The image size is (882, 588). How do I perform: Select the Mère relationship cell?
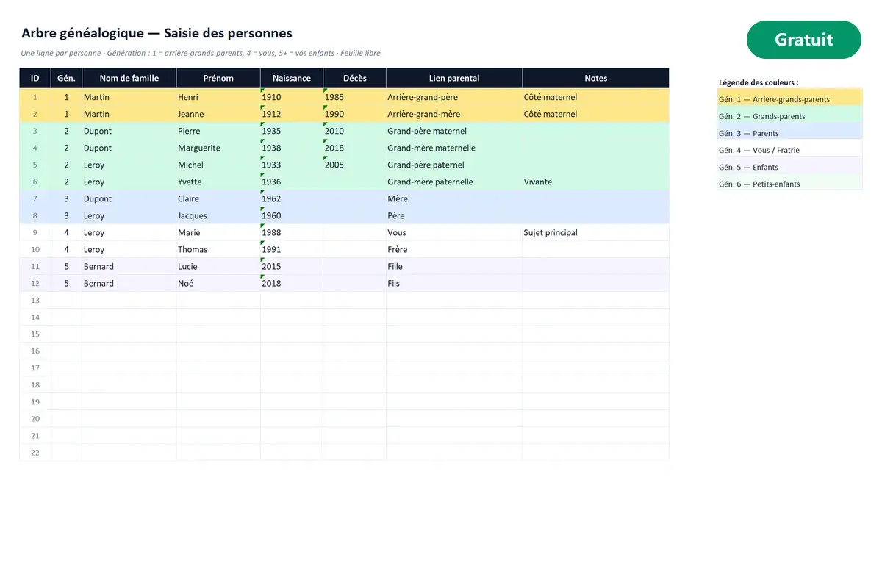[x=454, y=198]
